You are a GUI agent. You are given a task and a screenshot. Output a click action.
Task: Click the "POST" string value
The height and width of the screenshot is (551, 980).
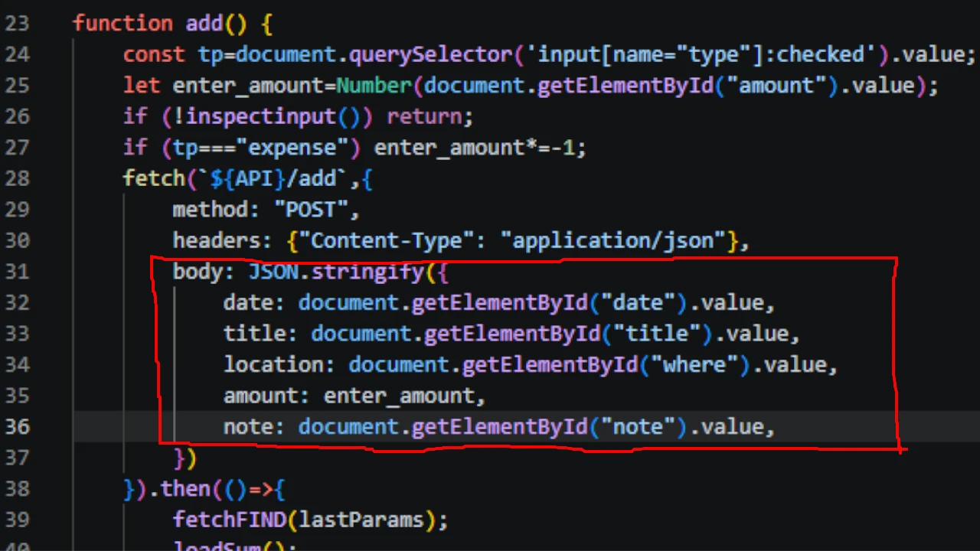tap(312, 210)
